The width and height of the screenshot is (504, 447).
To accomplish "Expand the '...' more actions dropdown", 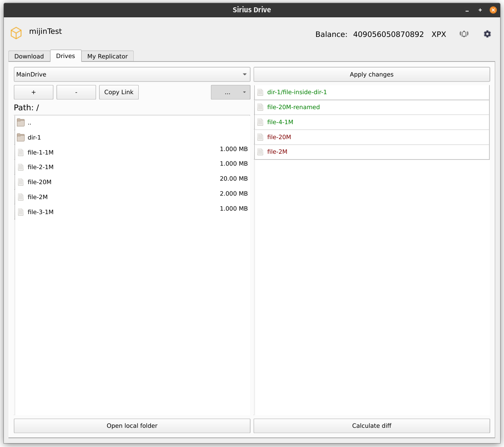I will point(230,92).
